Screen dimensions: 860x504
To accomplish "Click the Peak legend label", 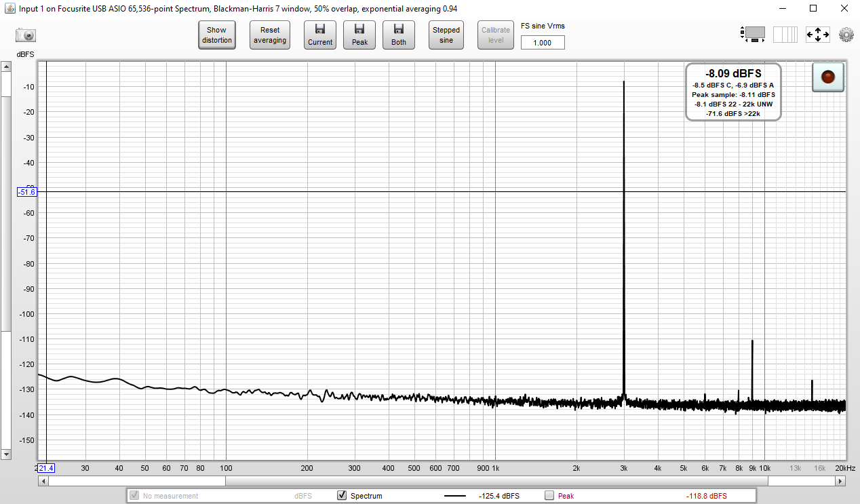I will pos(566,496).
